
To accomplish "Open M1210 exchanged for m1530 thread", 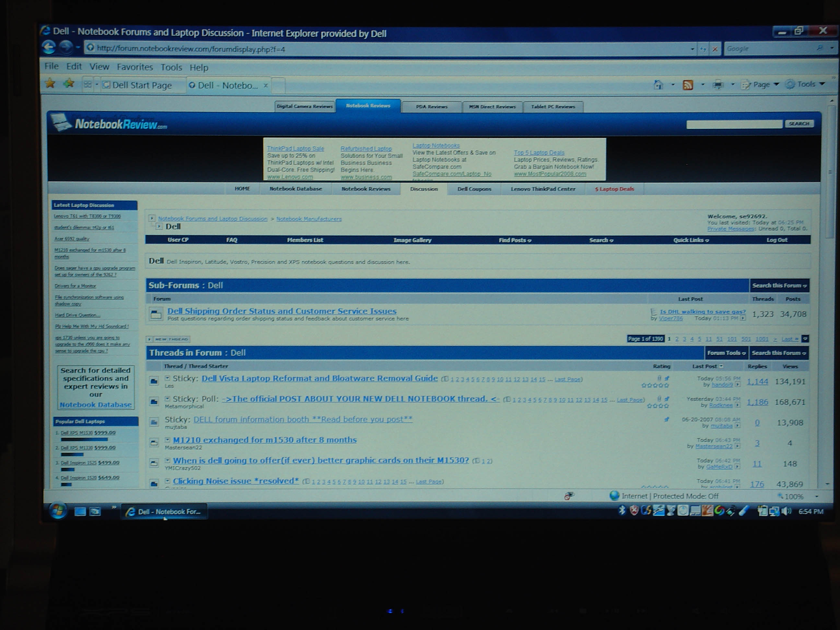I will coord(265,440).
